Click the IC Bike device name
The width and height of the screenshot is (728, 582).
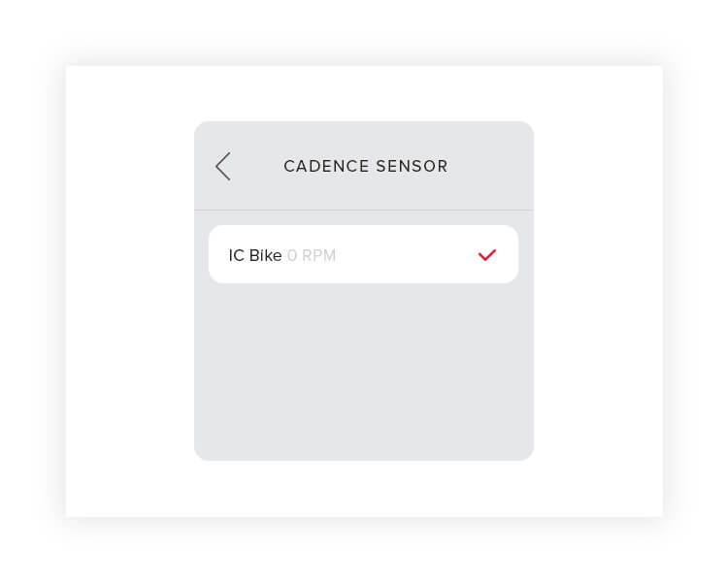click(x=254, y=256)
